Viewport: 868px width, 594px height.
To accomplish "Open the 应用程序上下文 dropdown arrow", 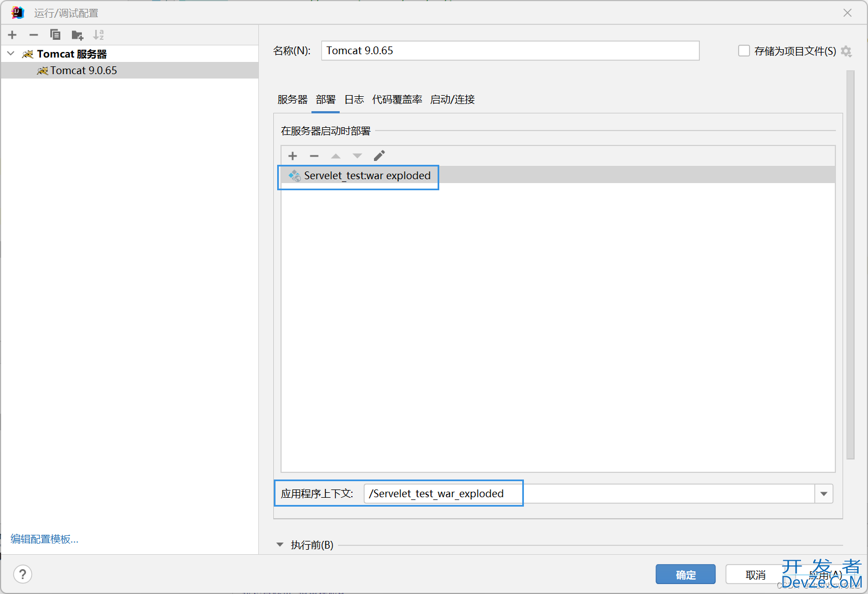I will (824, 494).
